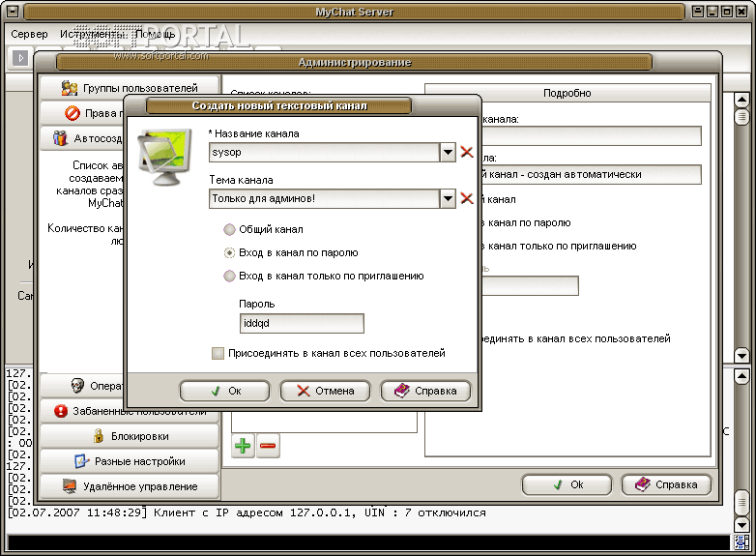This screenshot has height=556, width=756.
Task: Click the Отмена button
Action: [x=325, y=391]
